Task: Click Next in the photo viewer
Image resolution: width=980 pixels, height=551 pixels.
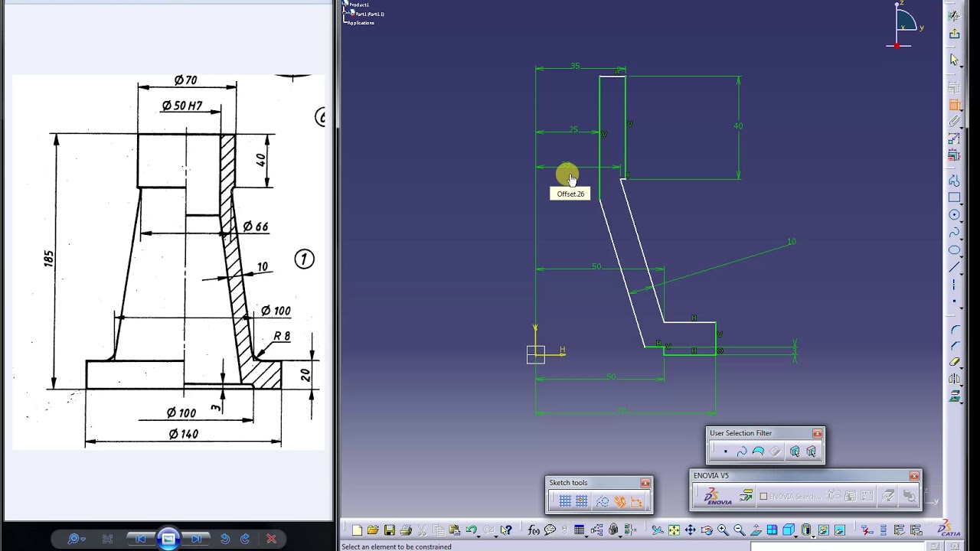Action: pyautogui.click(x=196, y=539)
